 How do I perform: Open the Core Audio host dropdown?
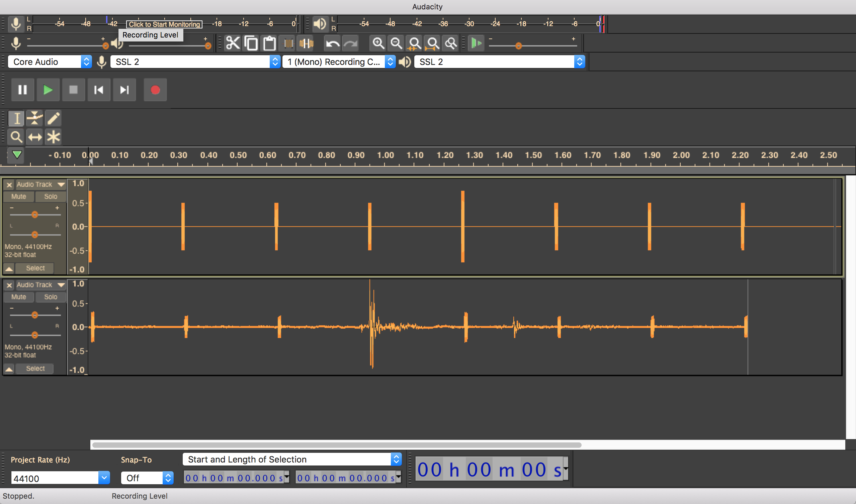tap(86, 62)
